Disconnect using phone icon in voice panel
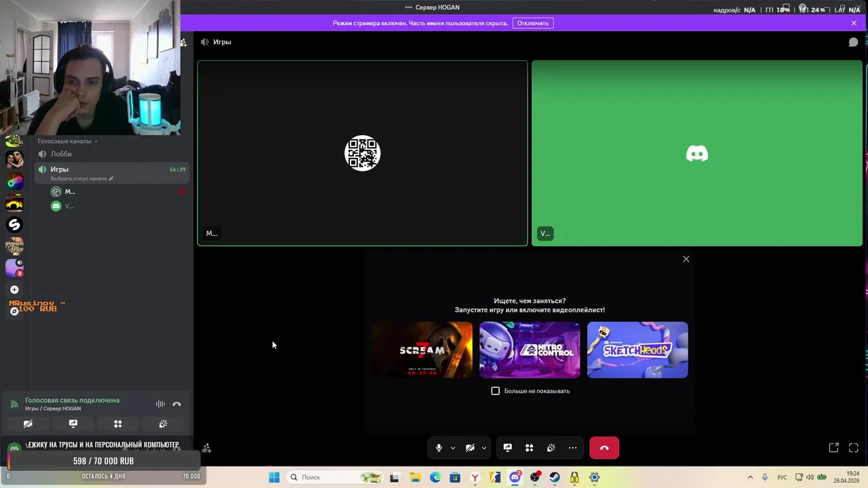Screen dimensions: 868x488 click(177, 404)
